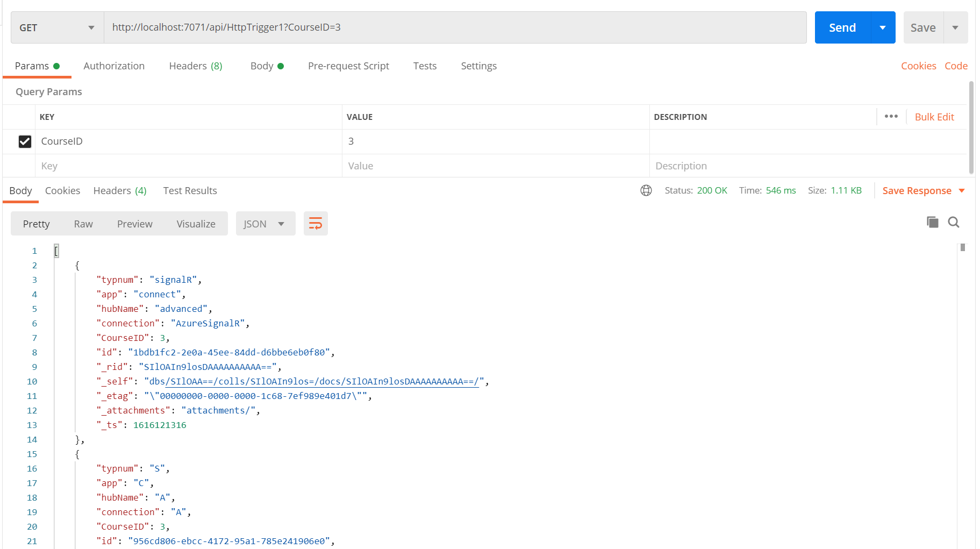Open the Pre-request Script tab
This screenshot has width=980, height=549.
point(348,66)
